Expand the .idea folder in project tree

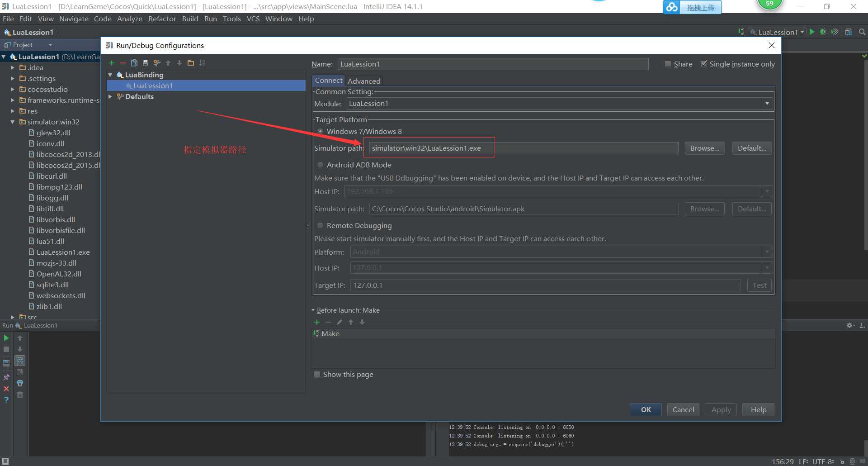pos(13,67)
